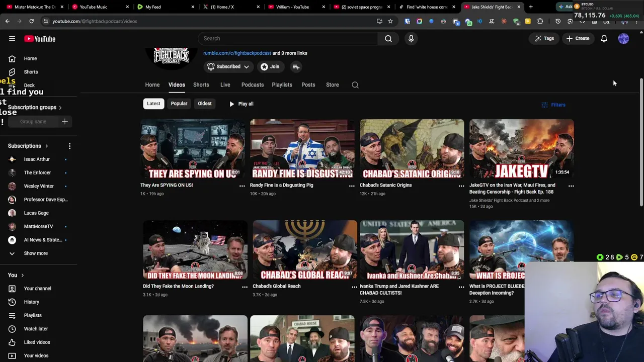Switch to the Playlists tab

tap(282, 85)
